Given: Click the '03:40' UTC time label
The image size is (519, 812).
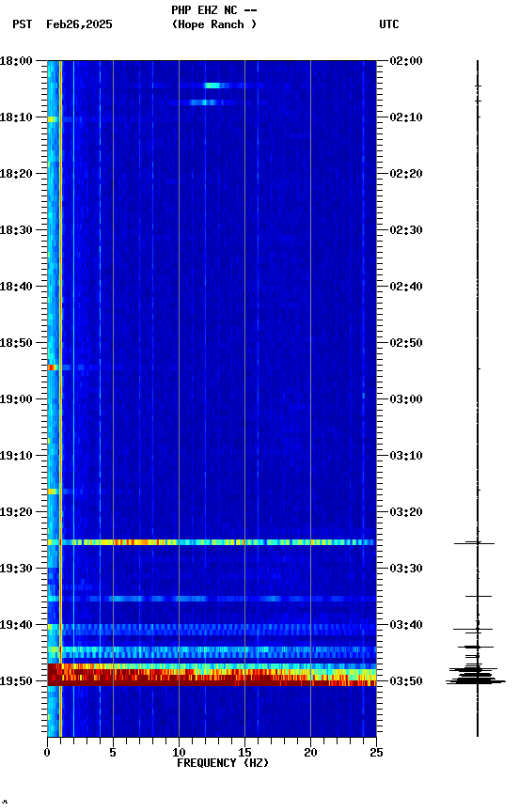Looking at the screenshot, I should 406,625.
